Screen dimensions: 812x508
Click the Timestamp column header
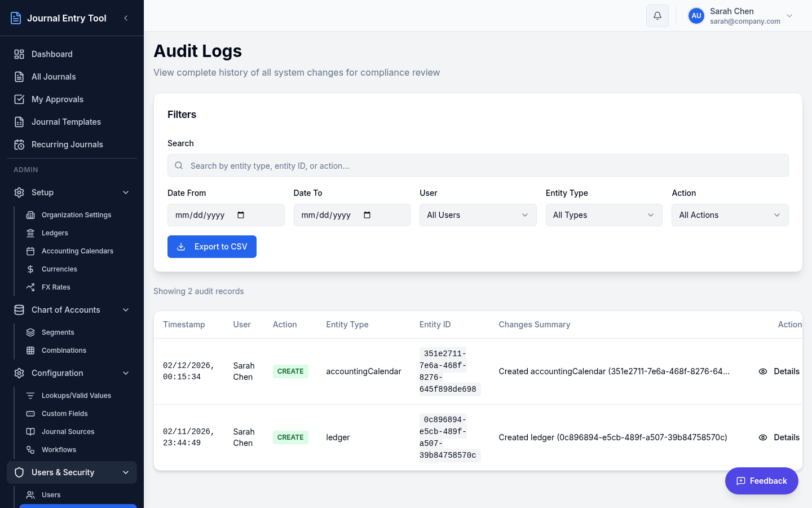[x=184, y=325]
